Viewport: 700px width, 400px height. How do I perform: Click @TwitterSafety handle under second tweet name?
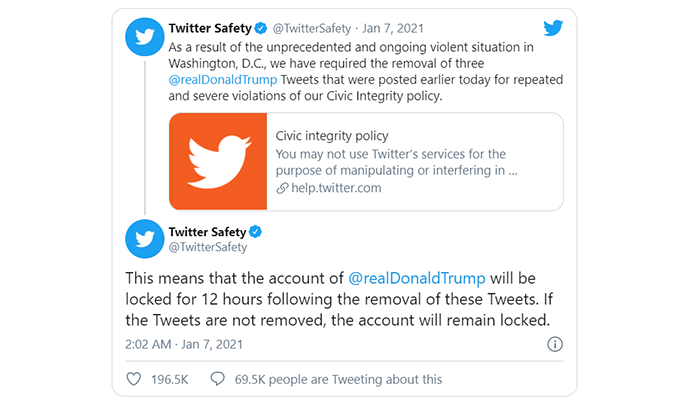click(208, 247)
